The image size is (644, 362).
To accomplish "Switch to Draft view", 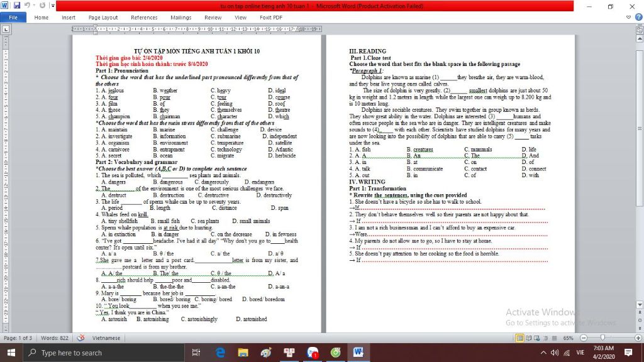I will [x=554, y=338].
